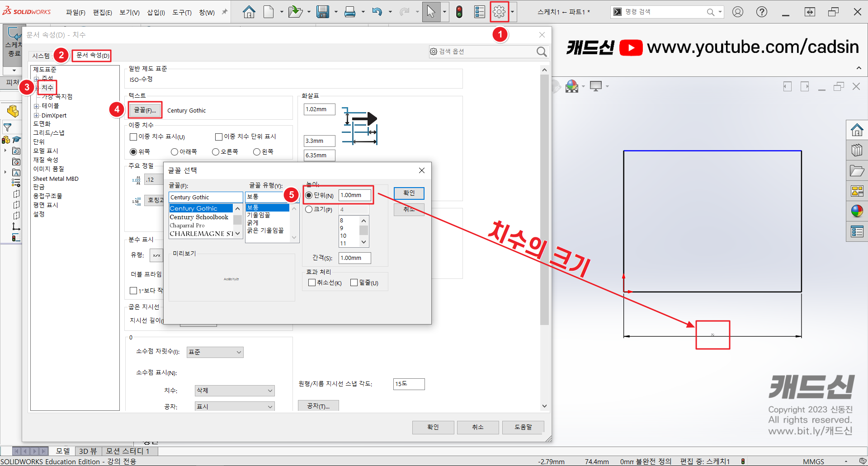Open the command search dropdown arrow
This screenshot has height=466, width=868.
[x=720, y=12]
